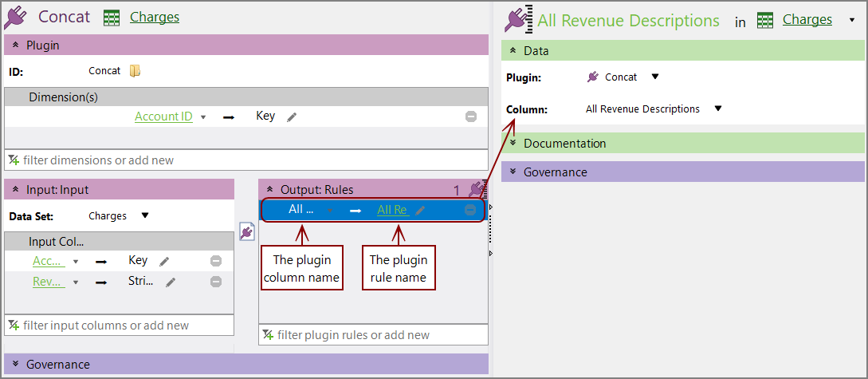
Task: Click the Concat purple title text
Action: click(65, 17)
